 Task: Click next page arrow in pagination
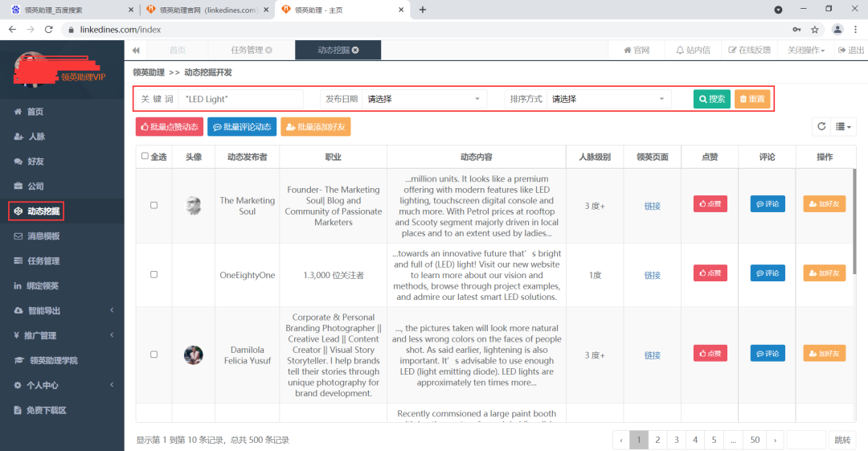[x=775, y=440]
